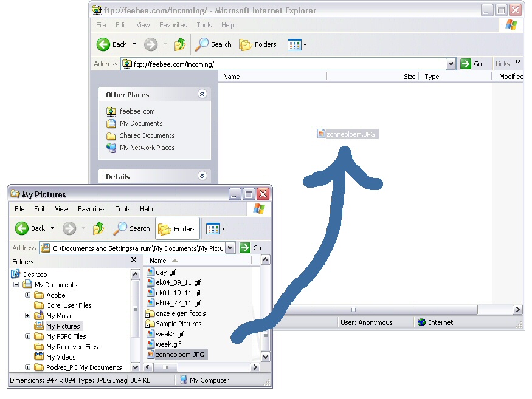This screenshot has height=399, width=532.
Task: Expand the Details panel
Action: coord(202,176)
